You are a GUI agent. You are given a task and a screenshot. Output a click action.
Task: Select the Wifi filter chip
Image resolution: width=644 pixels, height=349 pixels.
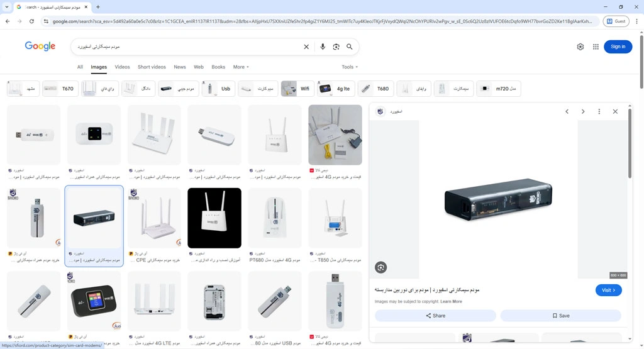(x=297, y=89)
